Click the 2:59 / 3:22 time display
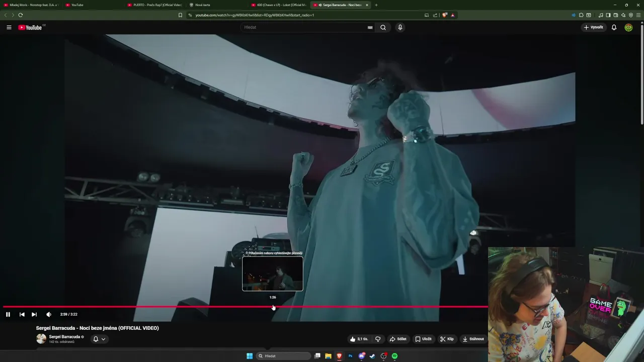The height and width of the screenshot is (362, 644). point(69,314)
